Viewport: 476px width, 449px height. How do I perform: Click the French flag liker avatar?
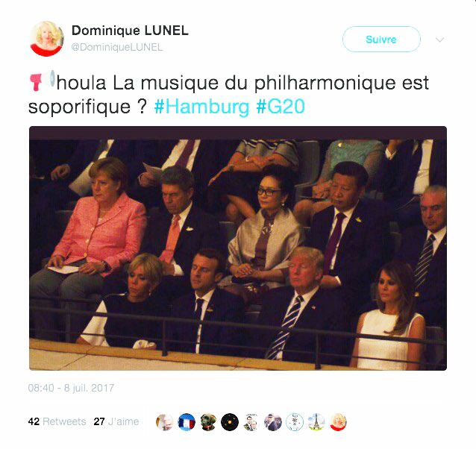coord(187,422)
